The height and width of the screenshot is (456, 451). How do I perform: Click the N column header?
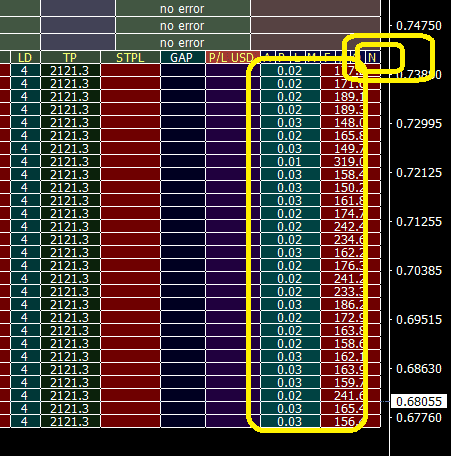(372, 57)
